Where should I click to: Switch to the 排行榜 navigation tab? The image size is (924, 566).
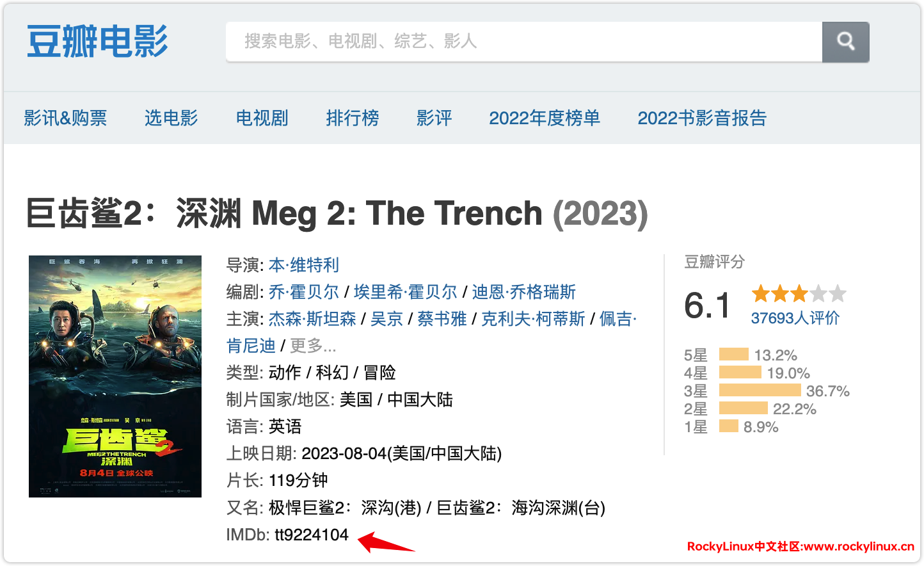click(353, 118)
